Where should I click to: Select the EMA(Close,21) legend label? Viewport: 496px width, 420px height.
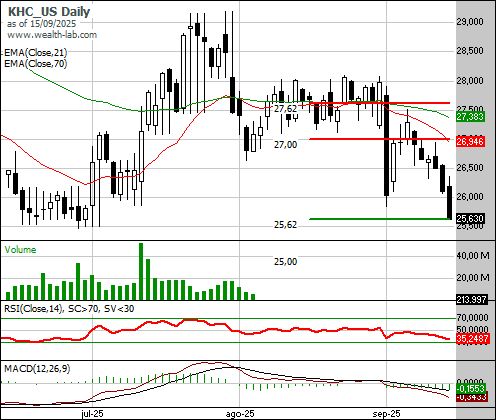[x=36, y=53]
